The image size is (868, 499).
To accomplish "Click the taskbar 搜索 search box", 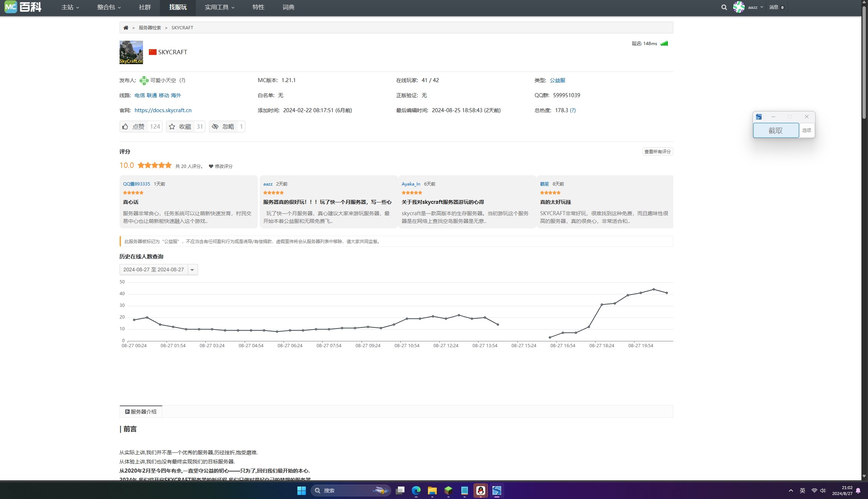I will (x=351, y=491).
